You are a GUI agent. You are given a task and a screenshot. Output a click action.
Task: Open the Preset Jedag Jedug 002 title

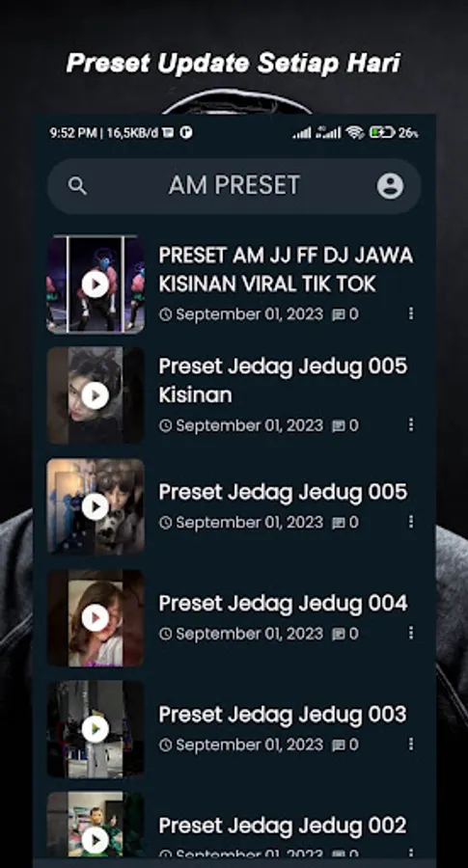pyautogui.click(x=283, y=826)
